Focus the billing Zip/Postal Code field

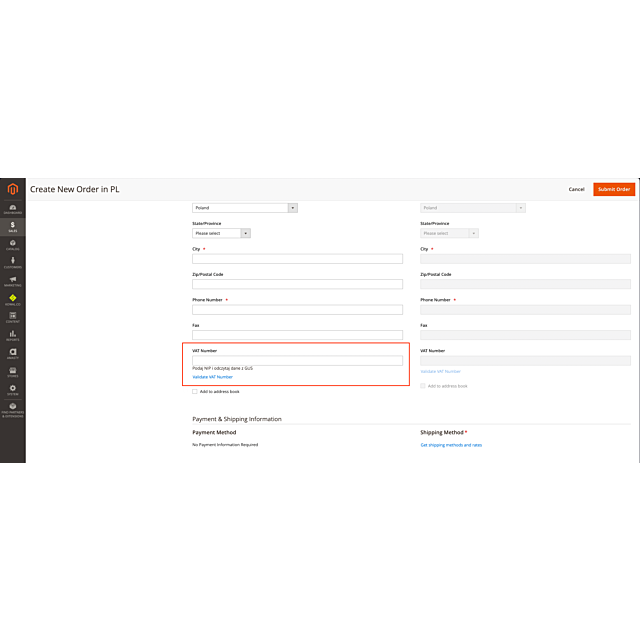tap(297, 284)
